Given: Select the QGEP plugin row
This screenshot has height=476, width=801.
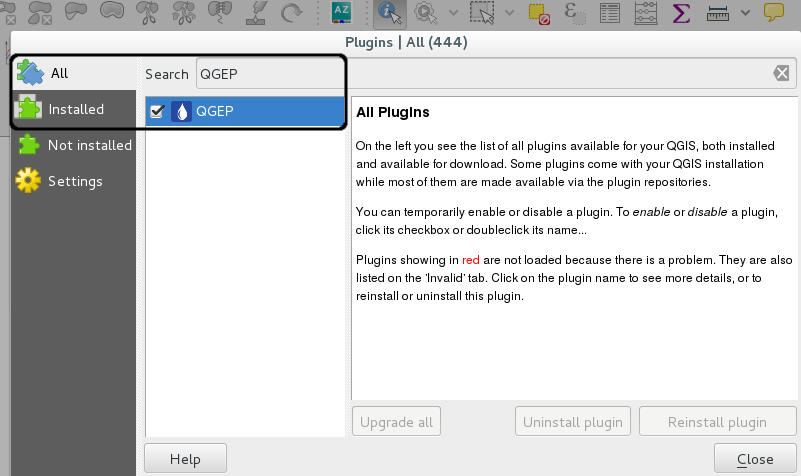Looking at the screenshot, I should pos(245,111).
